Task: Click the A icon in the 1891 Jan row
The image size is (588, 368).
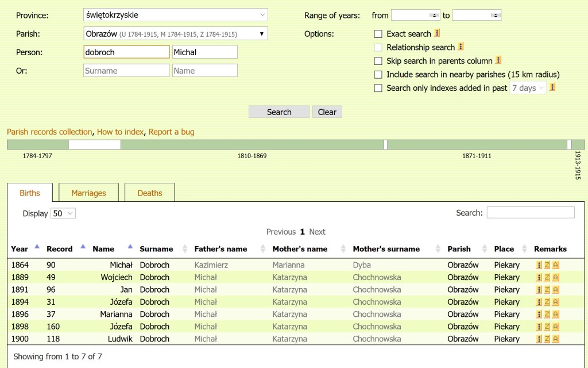Action: coord(556,290)
